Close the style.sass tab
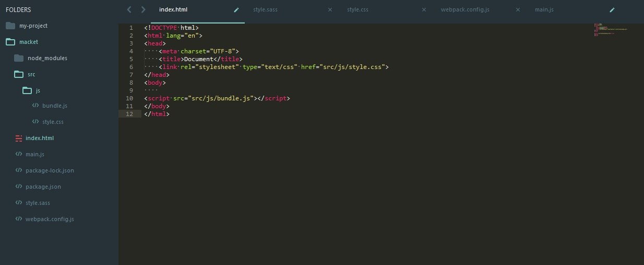The height and width of the screenshot is (265, 644). [330, 9]
